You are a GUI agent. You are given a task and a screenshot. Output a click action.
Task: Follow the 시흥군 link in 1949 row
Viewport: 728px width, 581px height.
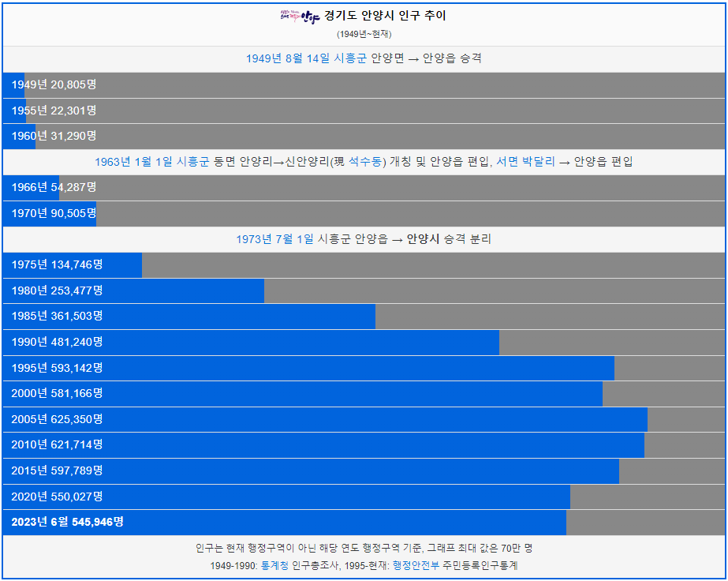coord(350,58)
